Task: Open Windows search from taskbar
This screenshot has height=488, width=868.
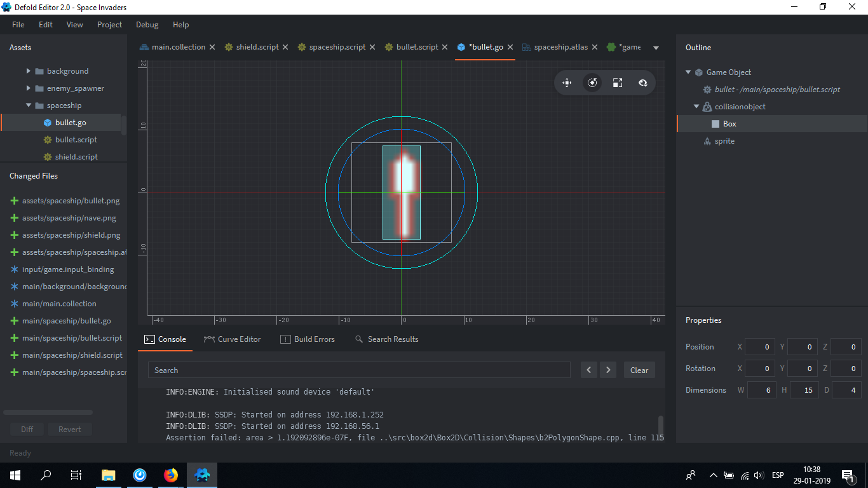Action: click(x=46, y=475)
